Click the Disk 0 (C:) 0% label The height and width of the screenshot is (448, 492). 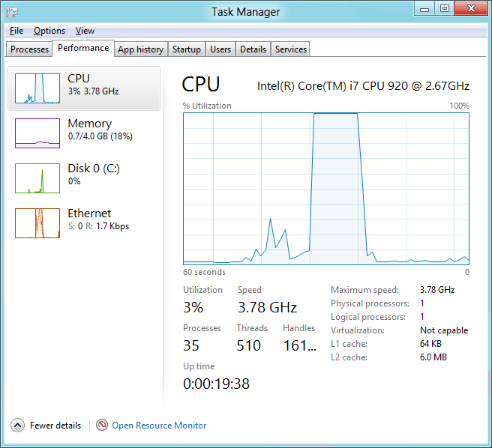click(x=74, y=181)
